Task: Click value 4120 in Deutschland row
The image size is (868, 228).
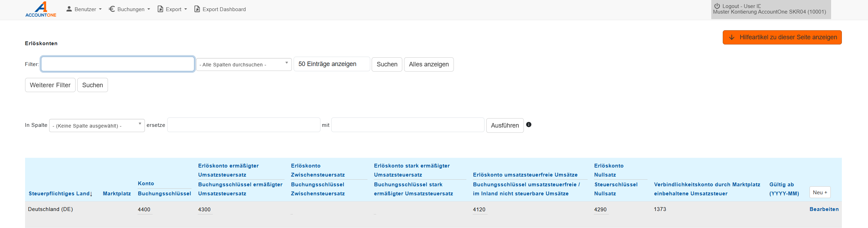Action: tap(479, 210)
